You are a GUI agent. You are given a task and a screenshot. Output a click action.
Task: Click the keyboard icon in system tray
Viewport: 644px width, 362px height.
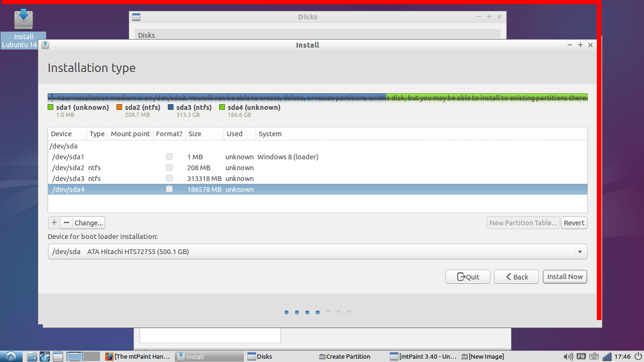594,356
